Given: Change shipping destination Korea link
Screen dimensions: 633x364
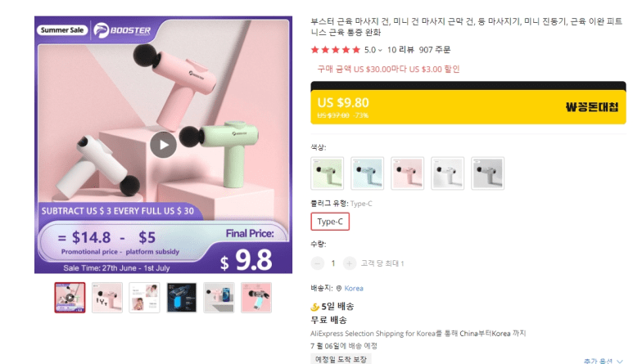Looking at the screenshot, I should point(354,288).
